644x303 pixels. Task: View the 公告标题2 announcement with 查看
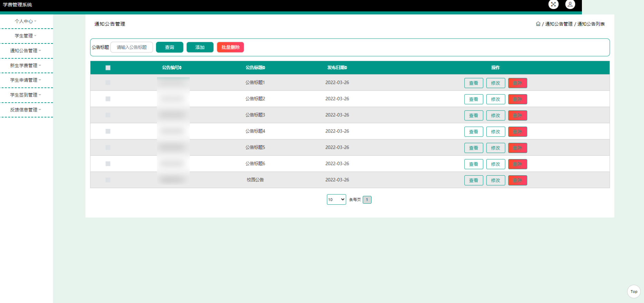click(x=474, y=99)
